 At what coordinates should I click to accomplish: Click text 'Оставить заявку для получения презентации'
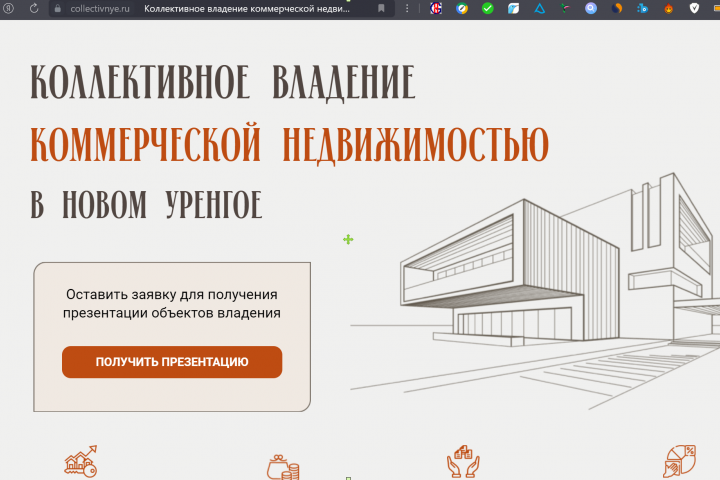tap(172, 304)
